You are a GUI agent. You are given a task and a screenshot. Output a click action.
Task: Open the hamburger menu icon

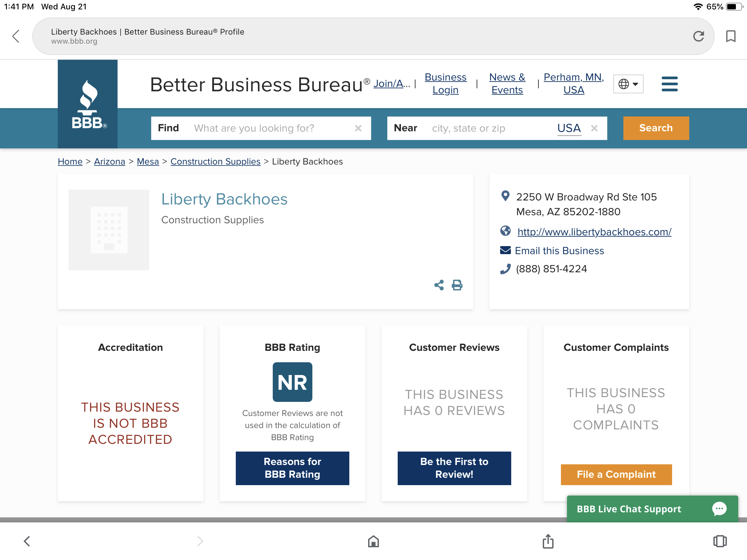[x=669, y=84]
